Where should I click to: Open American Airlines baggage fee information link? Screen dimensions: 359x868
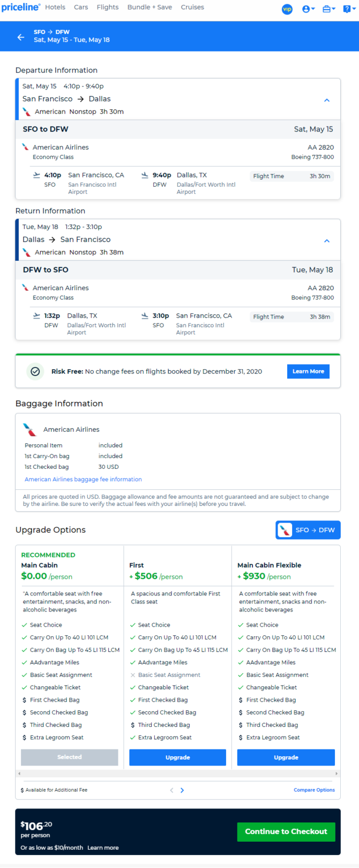click(83, 480)
